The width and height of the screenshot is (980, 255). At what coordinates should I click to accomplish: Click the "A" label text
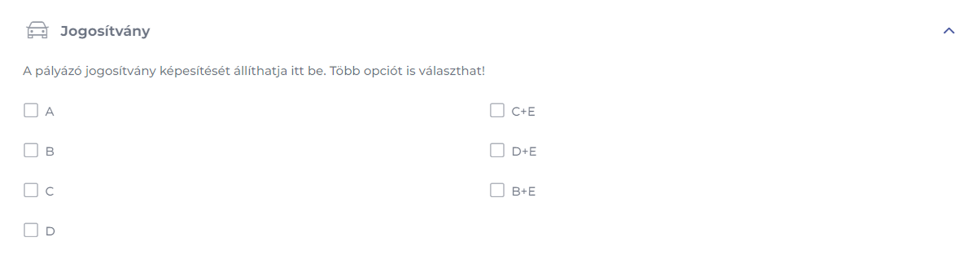point(49,112)
